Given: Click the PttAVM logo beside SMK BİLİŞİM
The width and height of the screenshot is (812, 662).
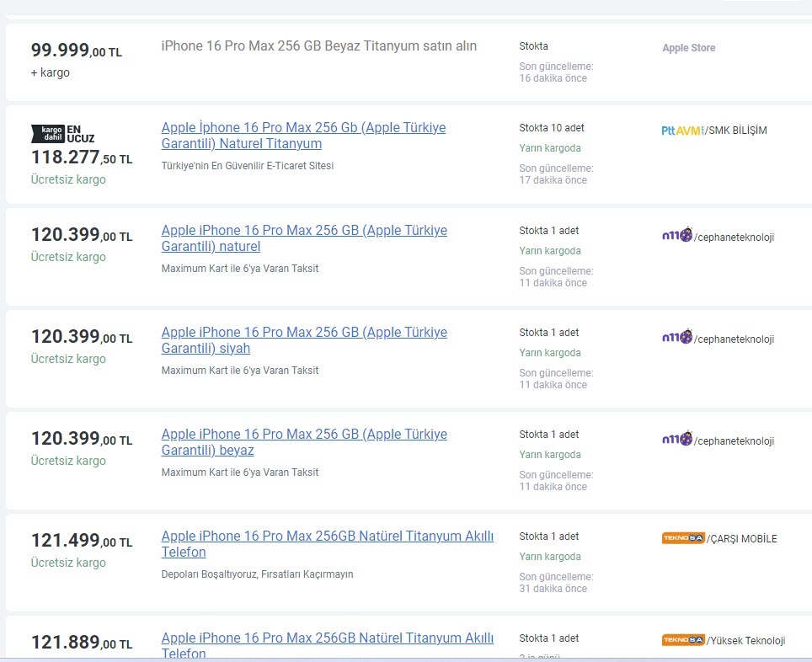Looking at the screenshot, I should [681, 131].
